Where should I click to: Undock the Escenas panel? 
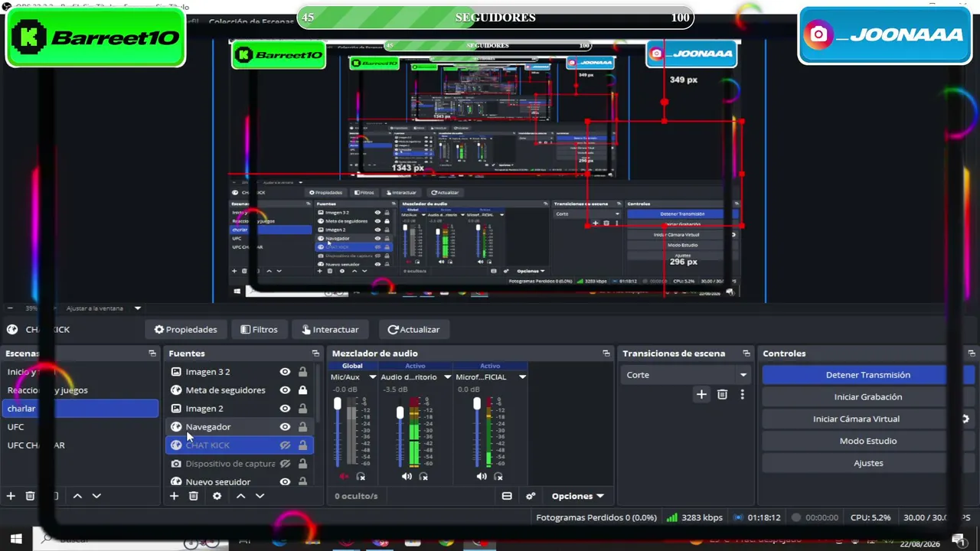152,354
